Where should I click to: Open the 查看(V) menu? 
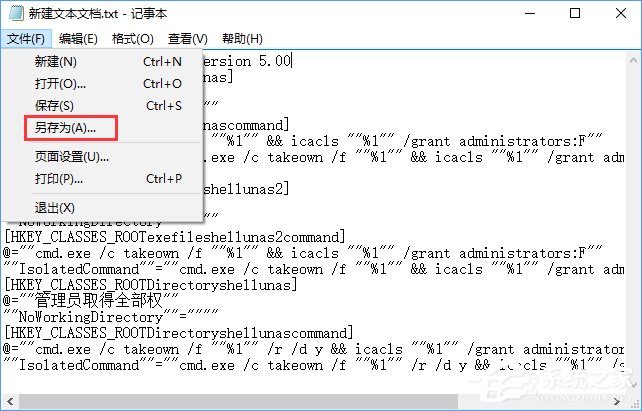pyautogui.click(x=188, y=39)
